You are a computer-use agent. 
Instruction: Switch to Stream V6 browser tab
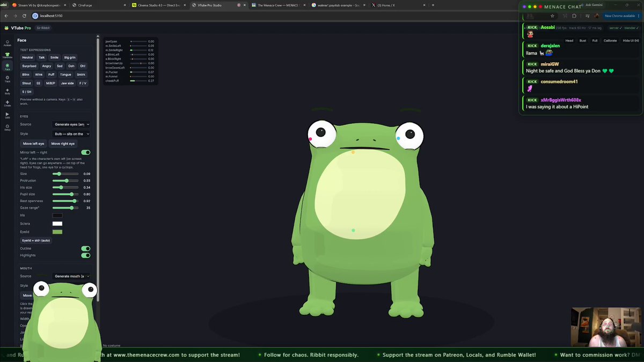[39, 5]
